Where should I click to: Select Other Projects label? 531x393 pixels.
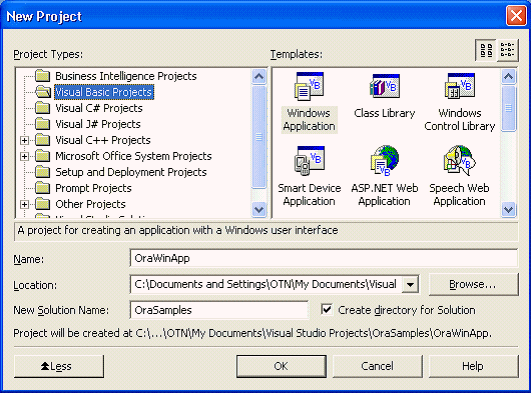(x=90, y=204)
